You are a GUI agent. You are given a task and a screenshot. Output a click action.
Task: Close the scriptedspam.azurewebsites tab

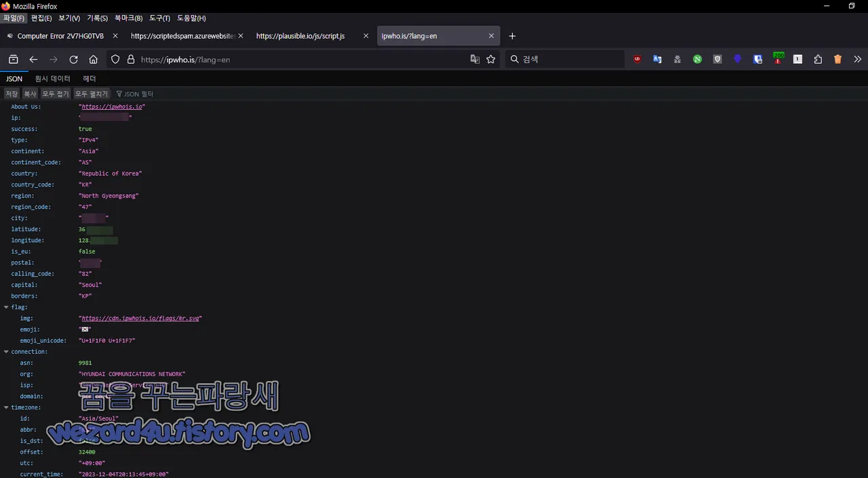240,36
